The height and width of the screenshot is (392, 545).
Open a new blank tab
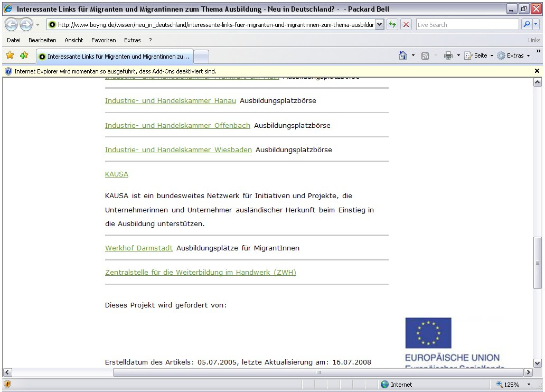tap(201, 57)
